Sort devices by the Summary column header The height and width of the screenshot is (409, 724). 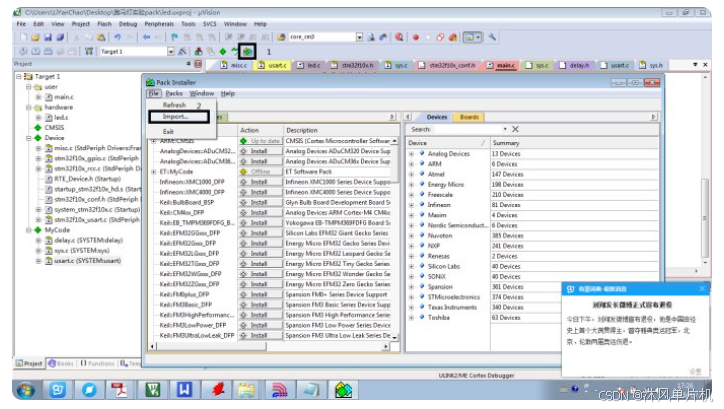pyautogui.click(x=574, y=143)
